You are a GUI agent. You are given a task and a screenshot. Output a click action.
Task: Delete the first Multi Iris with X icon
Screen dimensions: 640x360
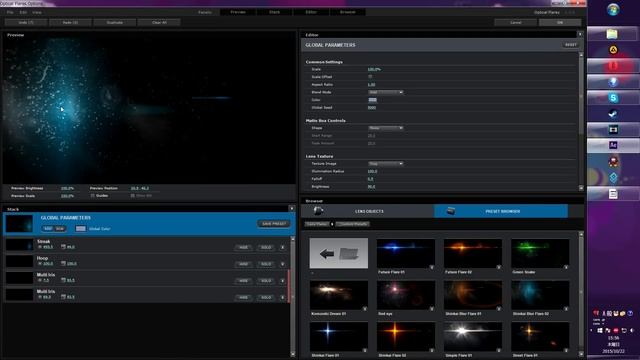pyautogui.click(x=282, y=281)
